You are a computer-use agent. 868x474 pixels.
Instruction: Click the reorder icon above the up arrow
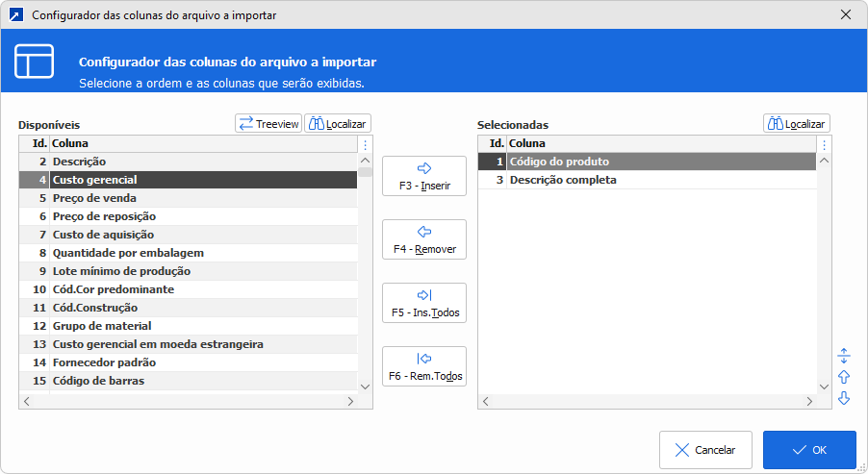(844, 356)
